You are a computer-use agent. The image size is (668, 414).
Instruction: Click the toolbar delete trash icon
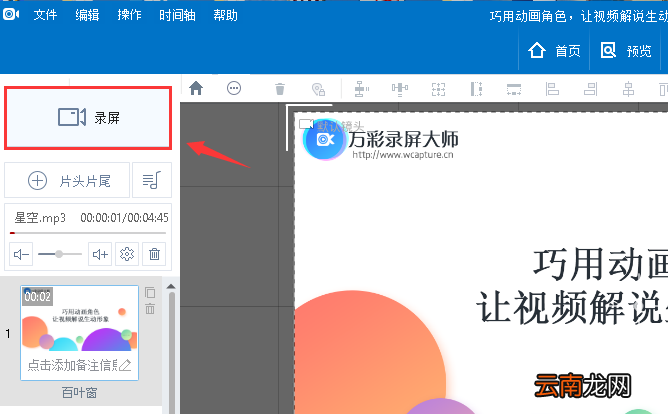pyautogui.click(x=280, y=89)
